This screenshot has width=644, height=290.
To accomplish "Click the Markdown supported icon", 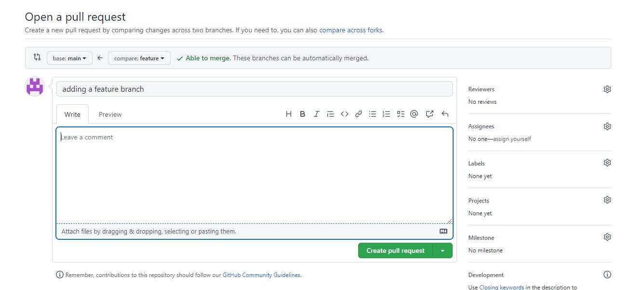I will 443,232.
